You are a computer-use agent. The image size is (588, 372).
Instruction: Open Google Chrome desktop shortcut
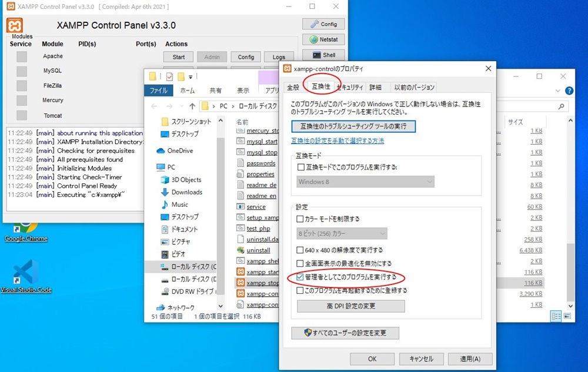(26, 232)
